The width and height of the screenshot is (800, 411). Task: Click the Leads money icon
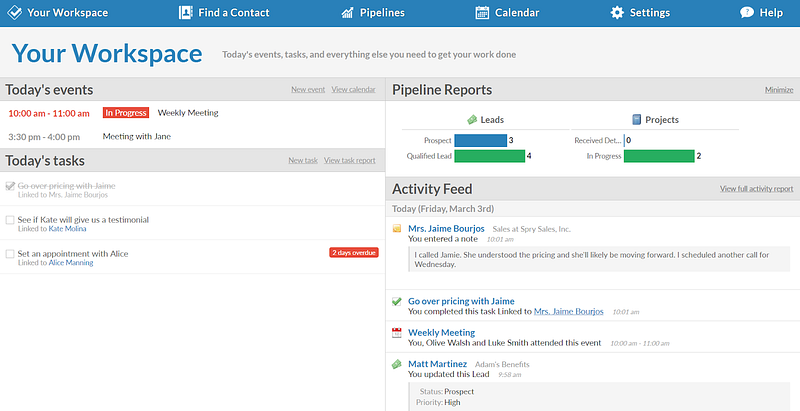[472, 119]
